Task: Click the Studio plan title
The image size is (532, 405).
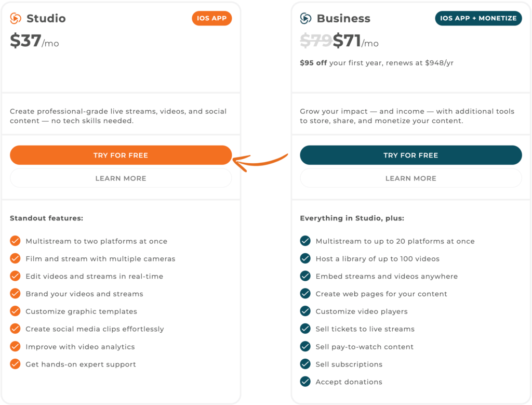Action: pyautogui.click(x=46, y=18)
